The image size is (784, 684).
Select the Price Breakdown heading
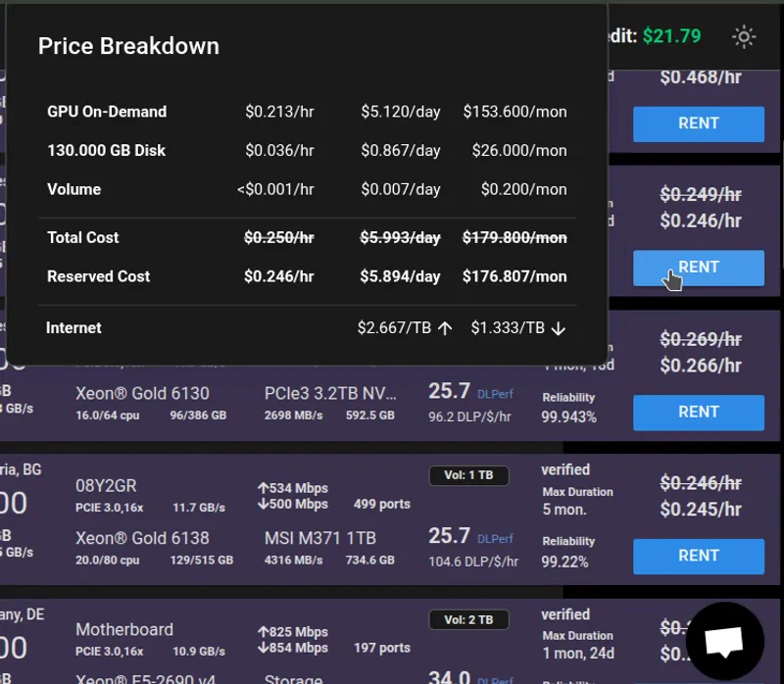click(x=128, y=46)
